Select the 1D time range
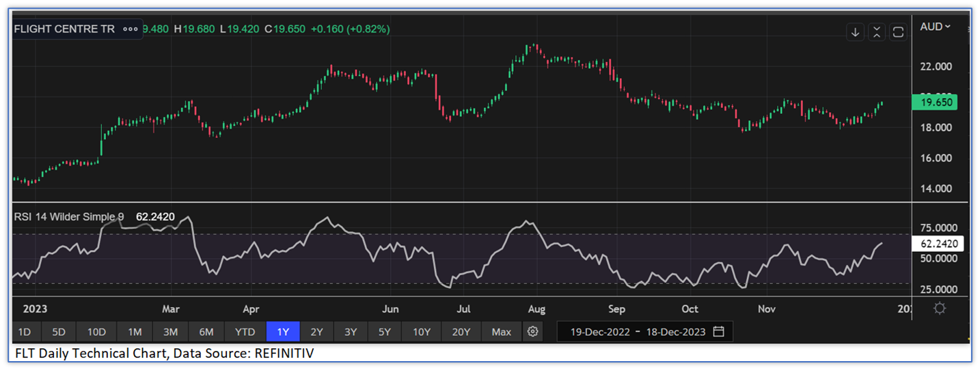Screen dimensions: 980x370 pos(24,332)
